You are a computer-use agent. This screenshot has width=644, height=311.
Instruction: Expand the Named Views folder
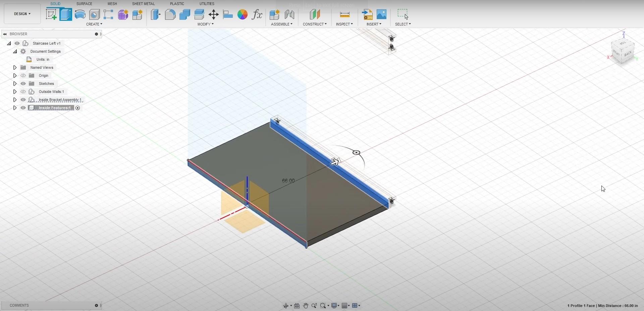(x=15, y=67)
